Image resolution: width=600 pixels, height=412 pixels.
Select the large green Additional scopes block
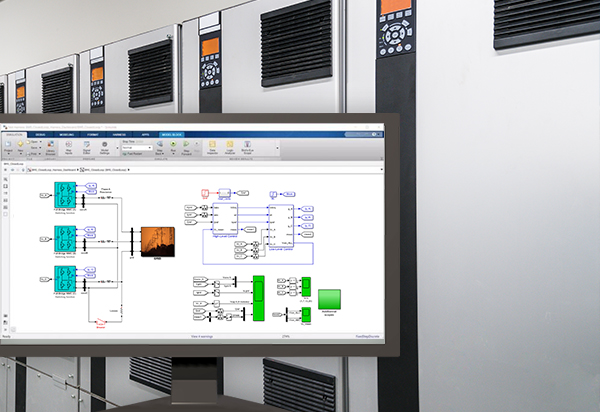click(329, 299)
